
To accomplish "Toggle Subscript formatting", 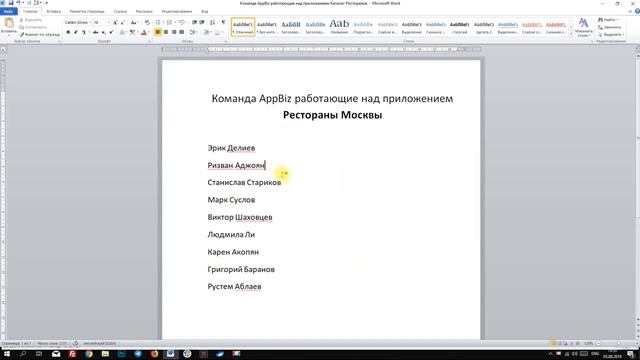I will coord(103,32).
